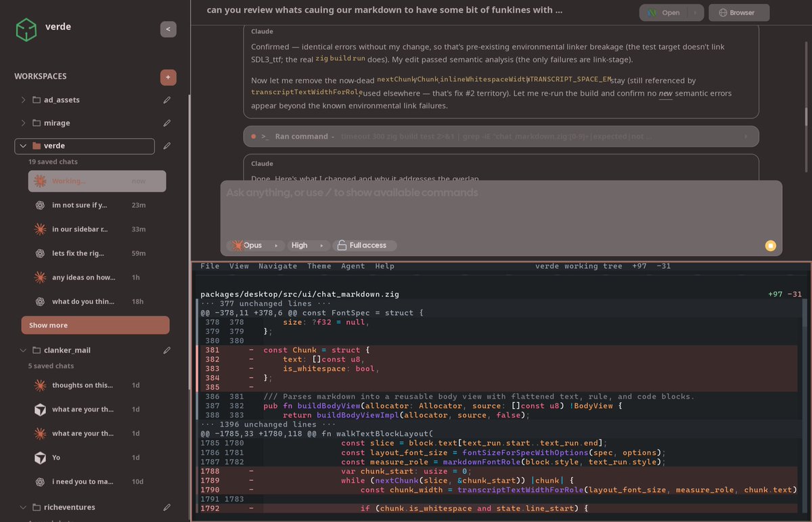The height and width of the screenshot is (522, 812).
Task: Add a new workspace with the plus button
Action: (x=168, y=77)
